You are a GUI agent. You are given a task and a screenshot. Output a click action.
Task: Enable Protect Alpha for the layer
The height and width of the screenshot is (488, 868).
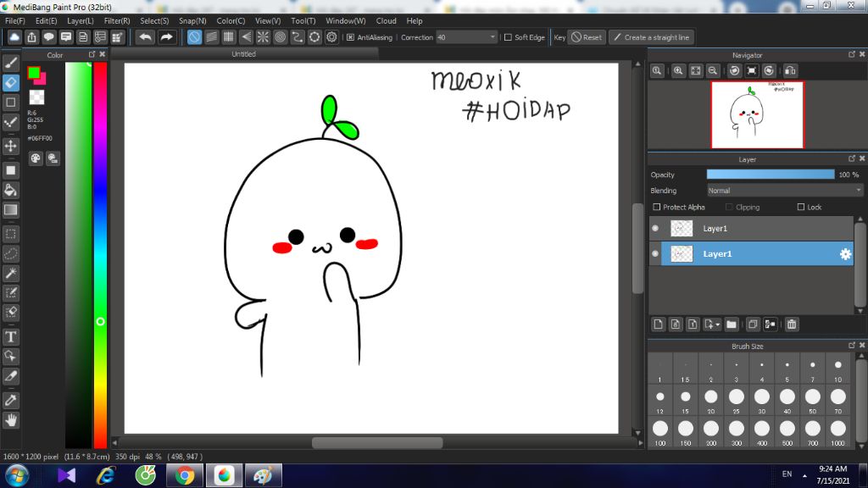click(x=657, y=207)
